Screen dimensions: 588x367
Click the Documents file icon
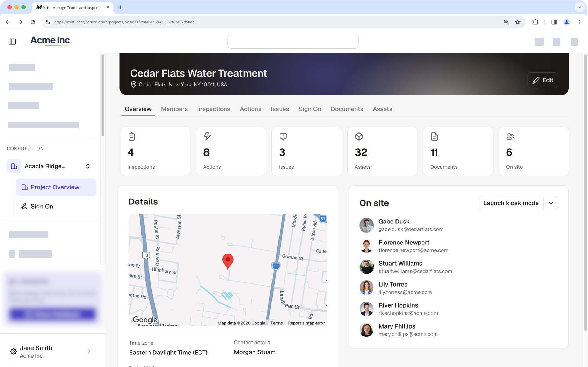(435, 136)
